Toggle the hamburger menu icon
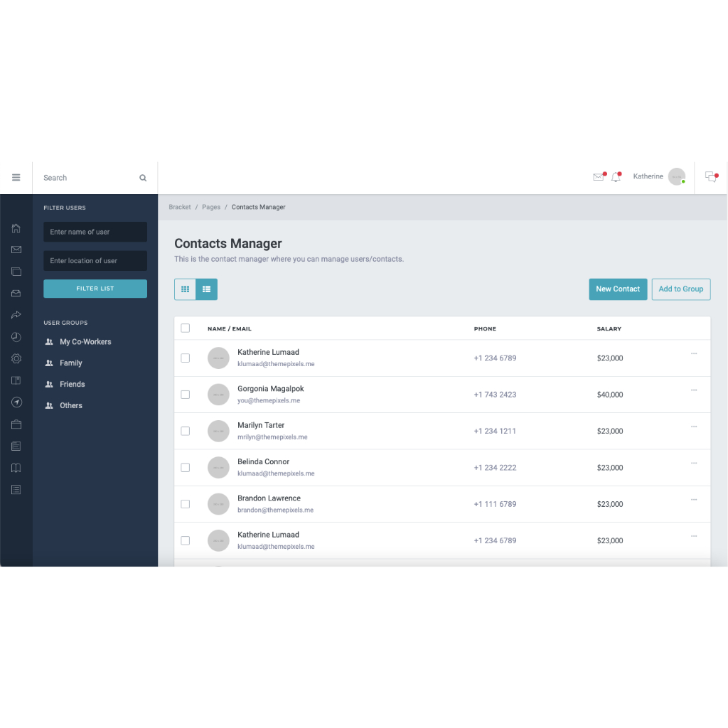 tap(16, 177)
